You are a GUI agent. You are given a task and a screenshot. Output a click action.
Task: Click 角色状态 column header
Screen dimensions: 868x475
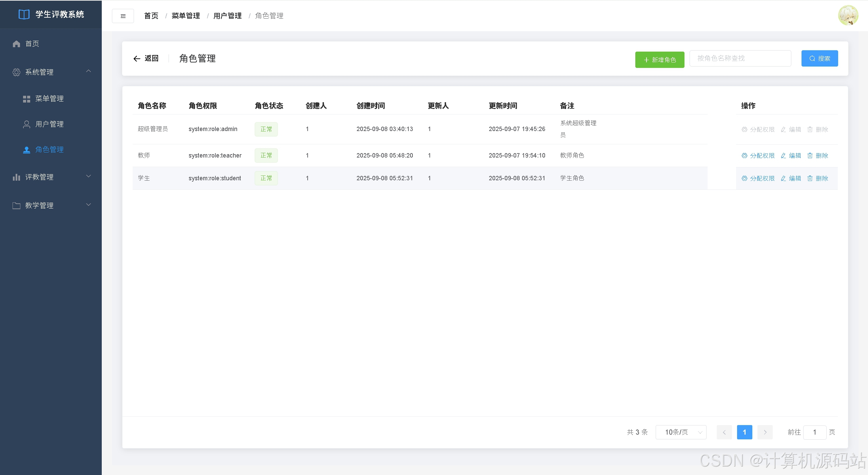click(269, 106)
